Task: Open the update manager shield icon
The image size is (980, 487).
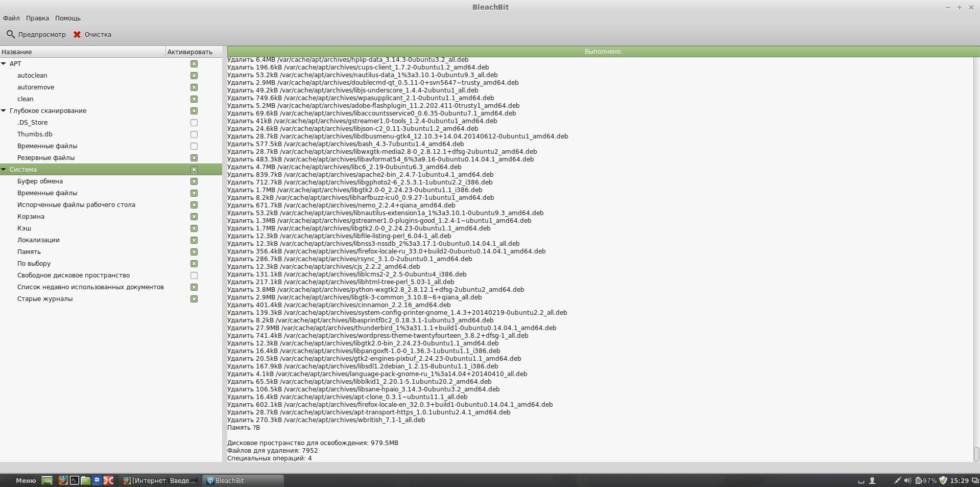Action: [x=943, y=480]
